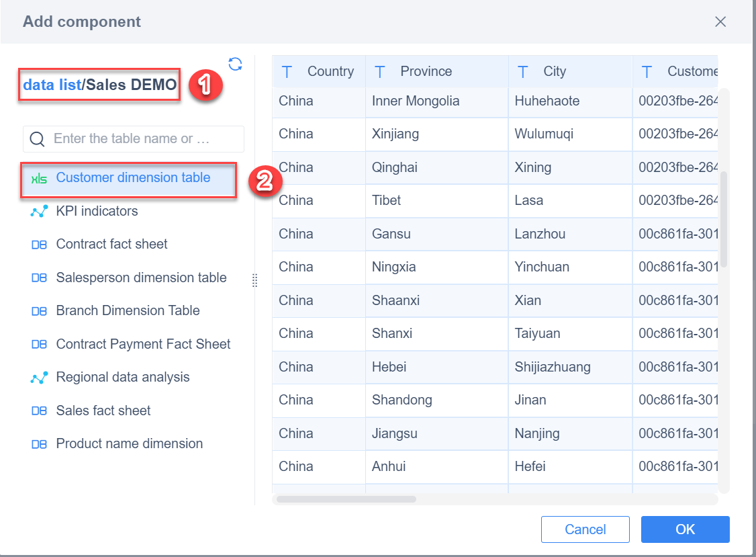The height and width of the screenshot is (557, 756).
Task: Click the Inner Mongolia province cell
Action: (437, 101)
